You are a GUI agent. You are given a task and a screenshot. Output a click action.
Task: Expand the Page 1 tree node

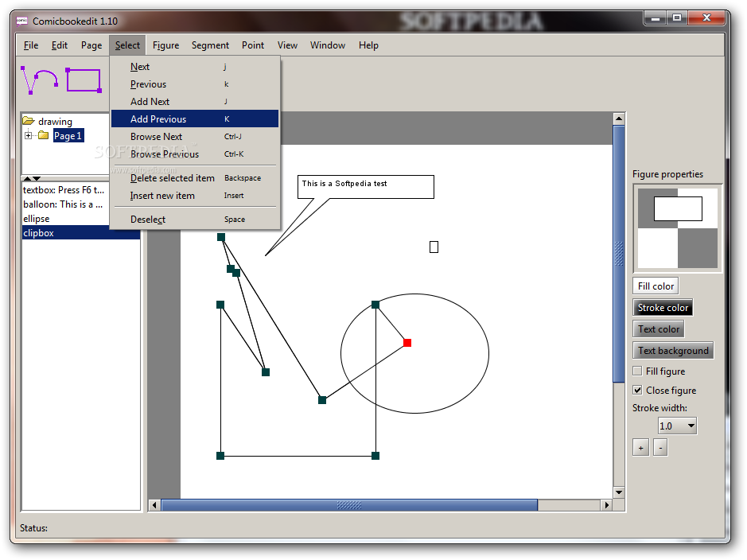[28, 136]
